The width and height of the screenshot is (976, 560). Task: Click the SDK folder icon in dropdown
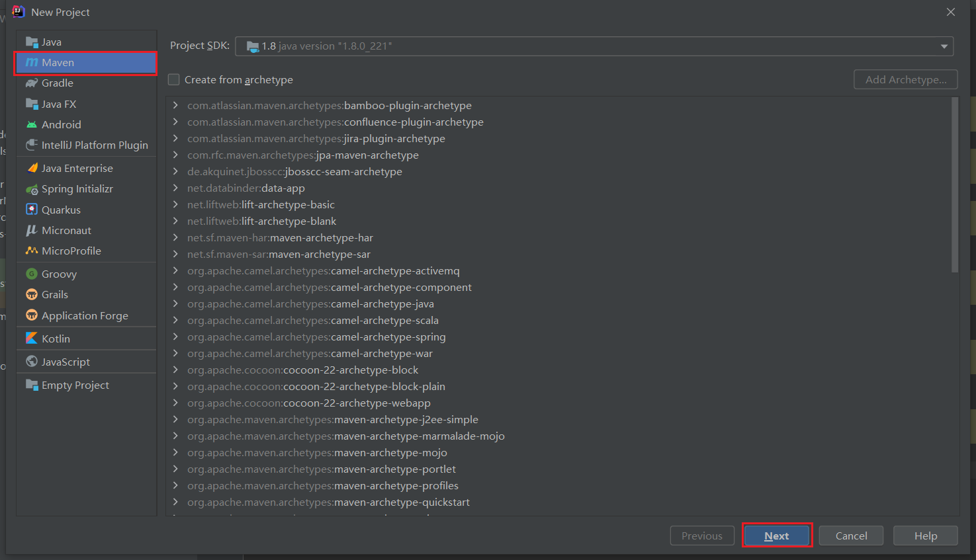(253, 46)
